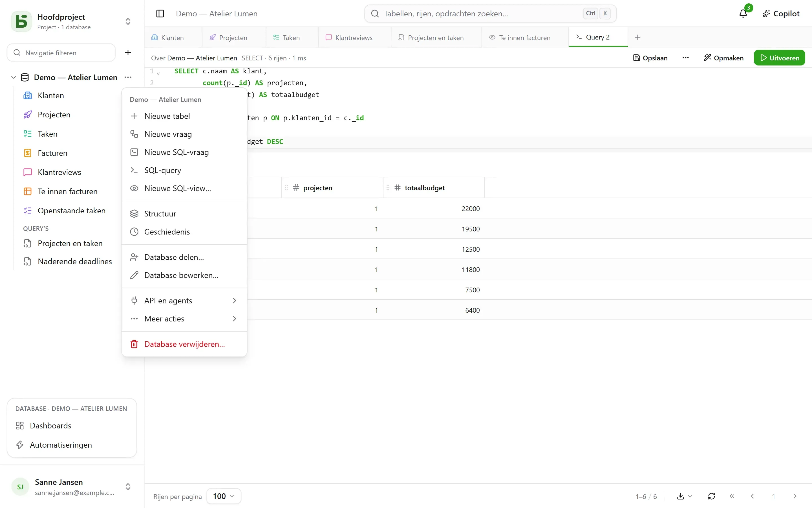Click the Uitvoeren button
This screenshot has width=812, height=508.
[779, 58]
